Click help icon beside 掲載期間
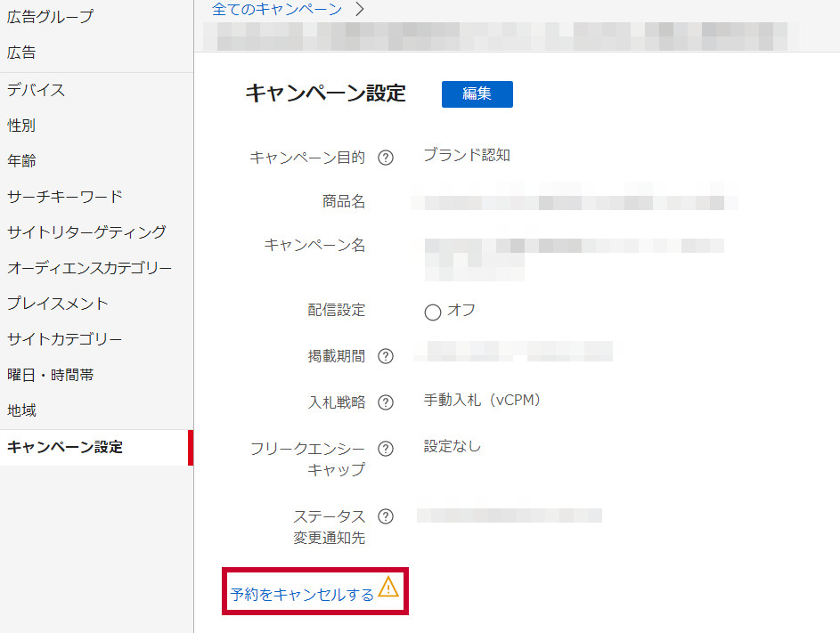The height and width of the screenshot is (633, 840). 386,356
